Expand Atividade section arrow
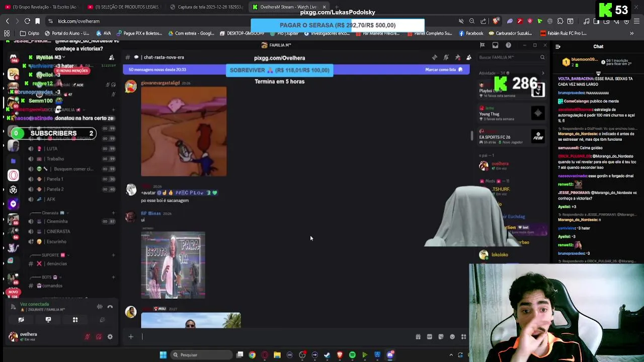644x362 pixels. [542, 73]
